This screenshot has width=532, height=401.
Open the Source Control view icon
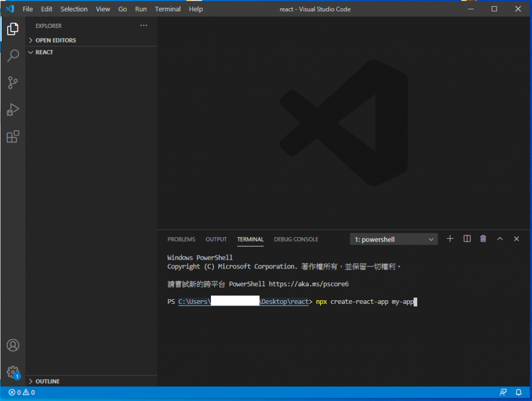(13, 83)
